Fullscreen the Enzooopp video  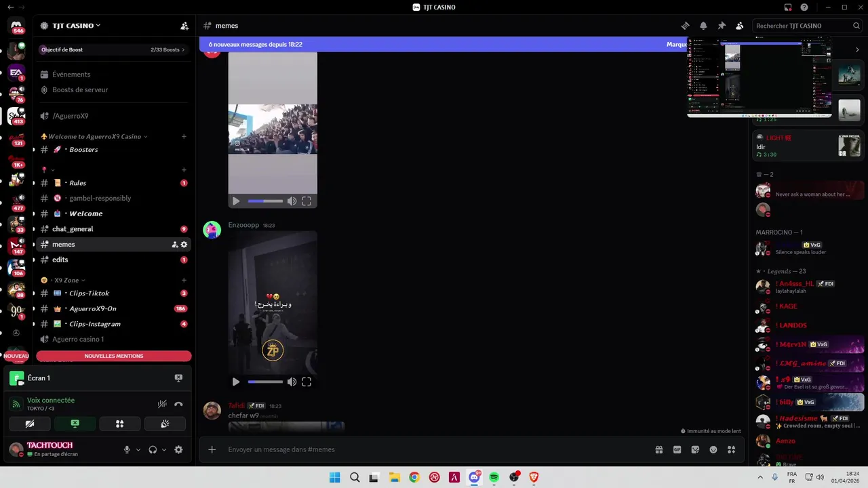coord(307,382)
